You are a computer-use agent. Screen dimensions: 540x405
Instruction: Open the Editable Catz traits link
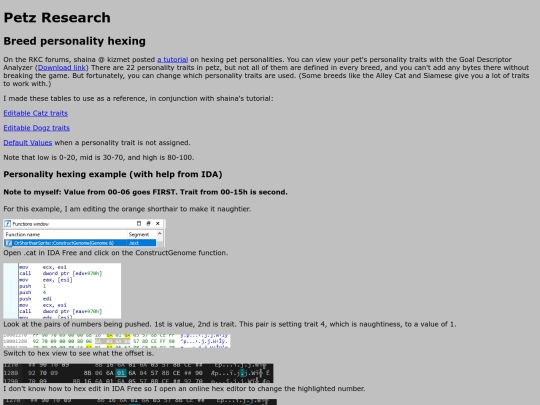(x=35, y=113)
